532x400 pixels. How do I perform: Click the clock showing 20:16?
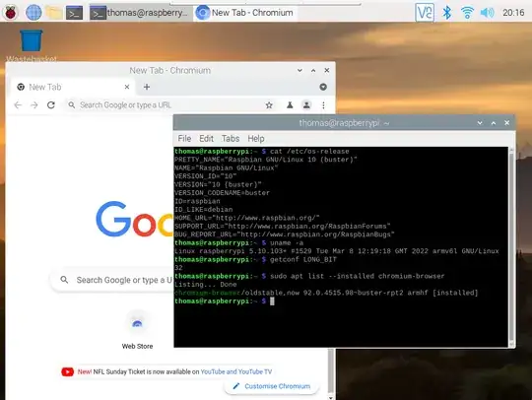point(513,13)
